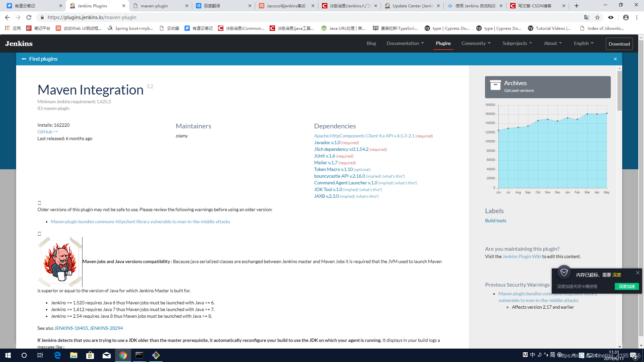The width and height of the screenshot is (644, 362).
Task: Click the browser reload icon
Action: pyautogui.click(x=29, y=17)
